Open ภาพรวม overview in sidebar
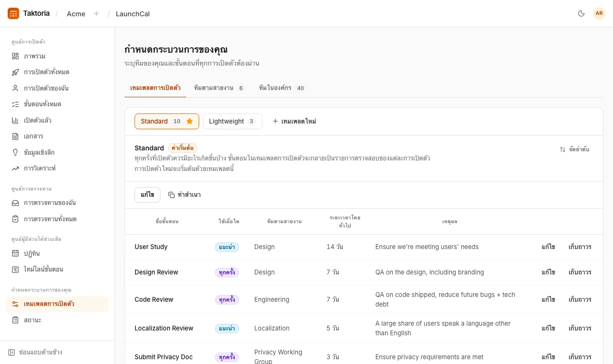 click(x=57, y=56)
